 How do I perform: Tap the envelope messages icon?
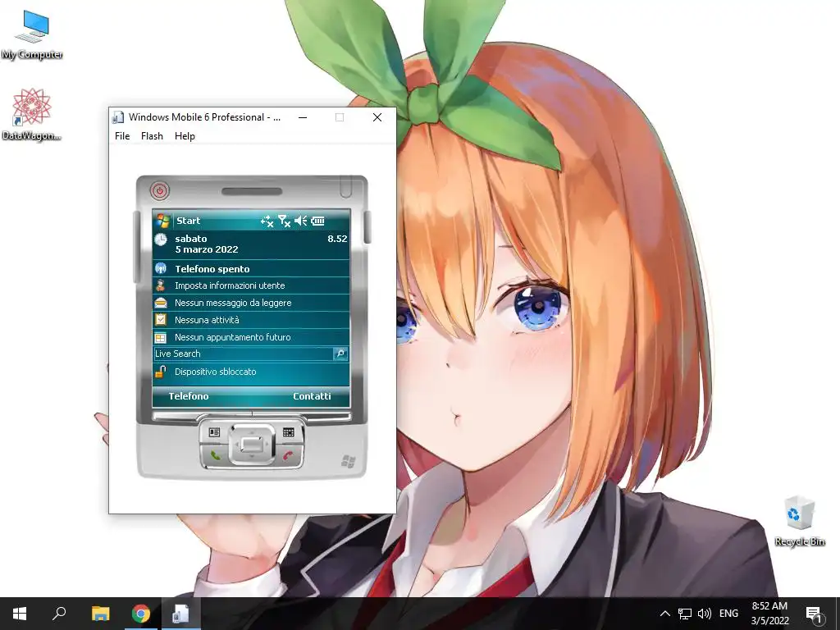[x=161, y=303]
